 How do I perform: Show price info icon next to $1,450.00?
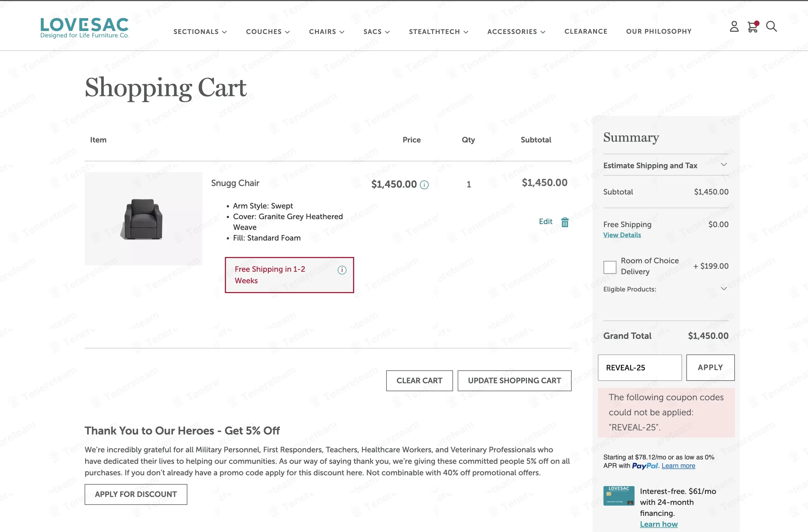(x=424, y=184)
